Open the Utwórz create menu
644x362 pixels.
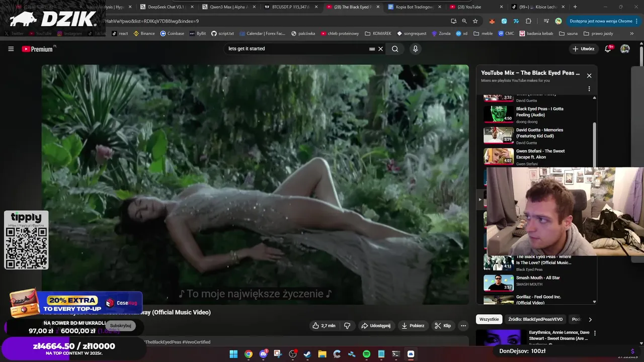[x=584, y=49]
